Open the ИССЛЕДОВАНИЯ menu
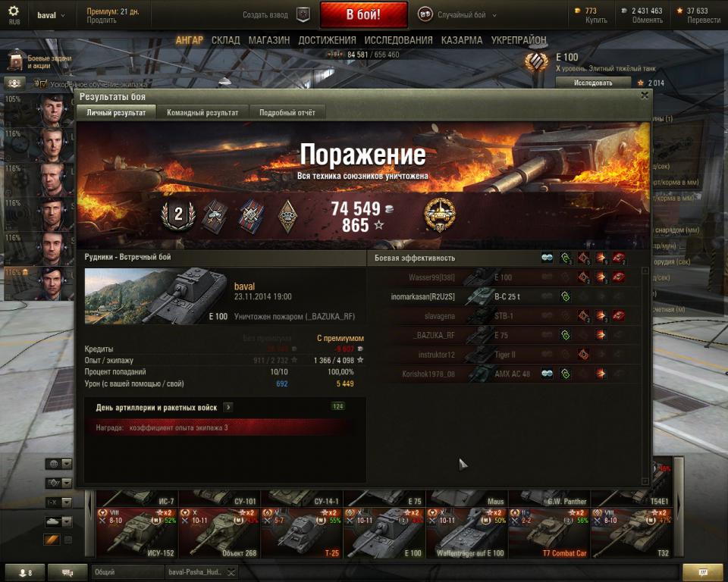This screenshot has width=728, height=582. 398,40
